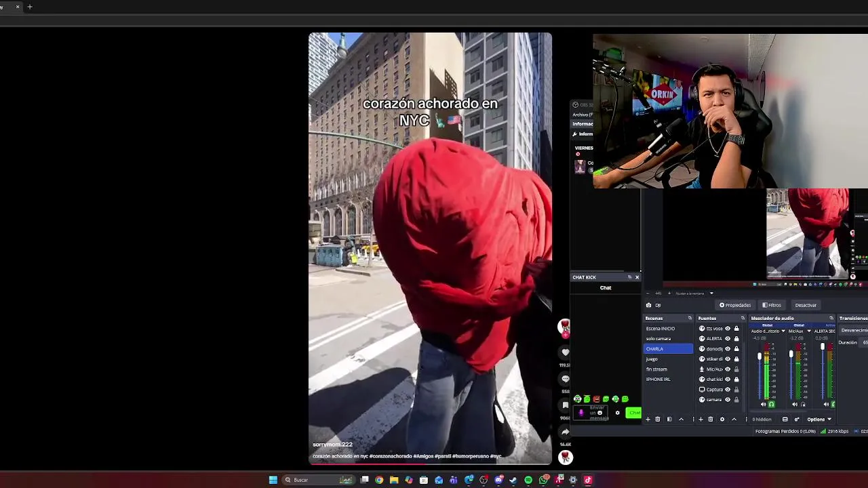Hide the Captura source

(728, 390)
